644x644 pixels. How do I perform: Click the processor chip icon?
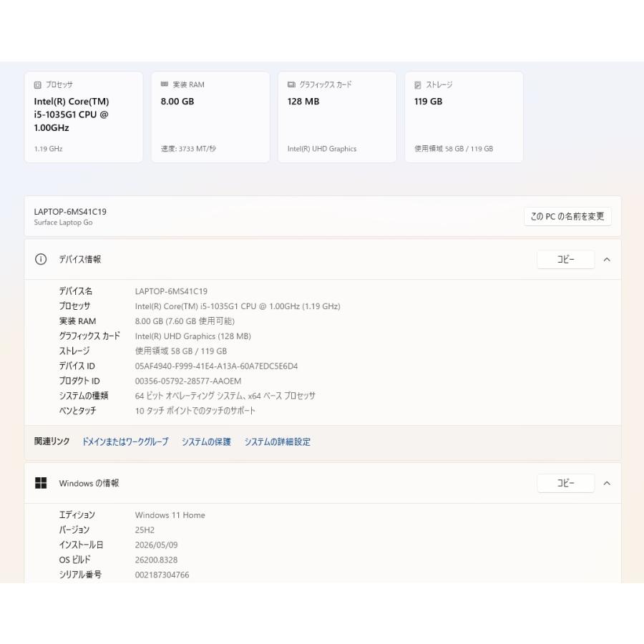37,85
